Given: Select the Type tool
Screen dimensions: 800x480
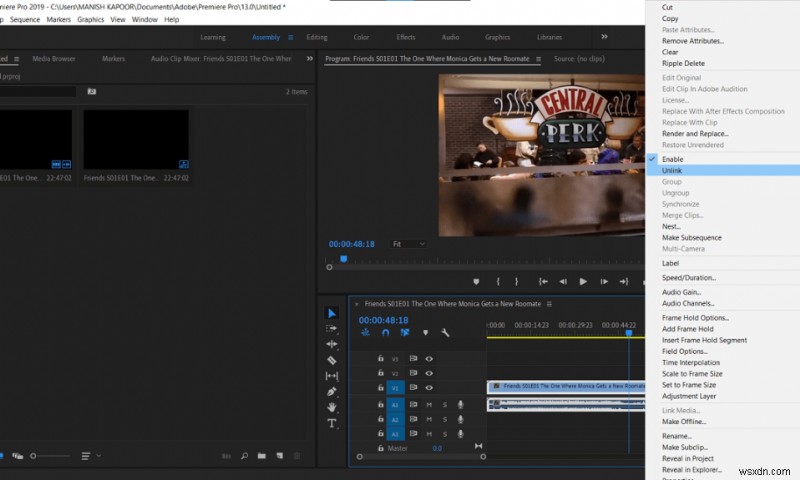Looking at the screenshot, I should [332, 424].
